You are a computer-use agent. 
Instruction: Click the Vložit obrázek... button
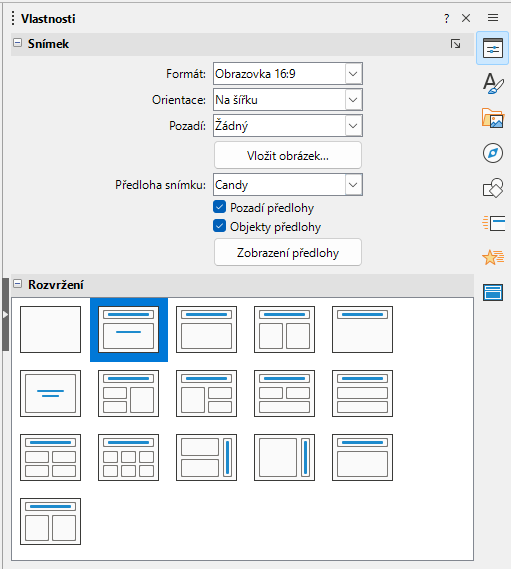288,156
